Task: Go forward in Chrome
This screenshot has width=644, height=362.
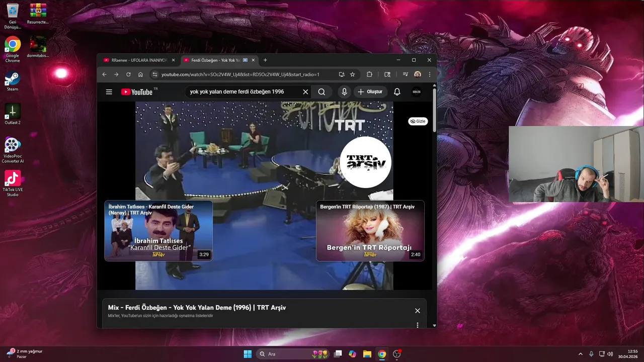Action: [116, 74]
